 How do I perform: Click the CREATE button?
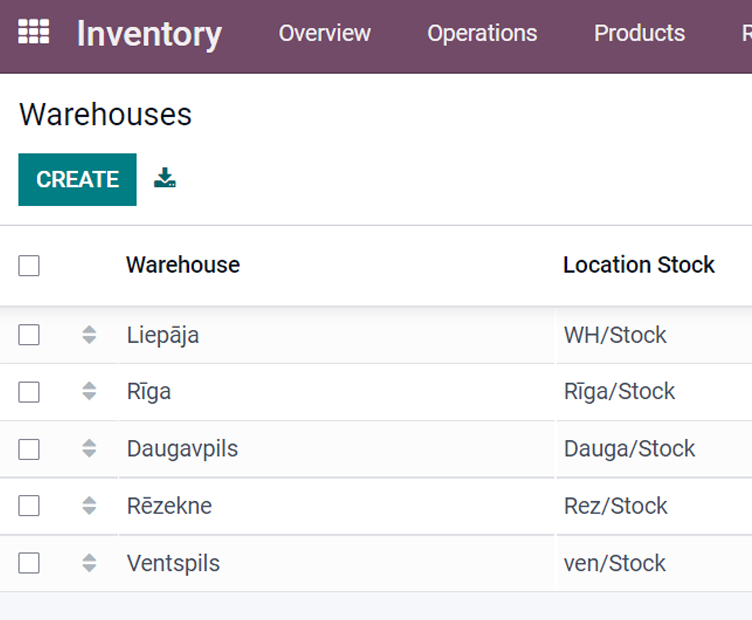point(77,179)
